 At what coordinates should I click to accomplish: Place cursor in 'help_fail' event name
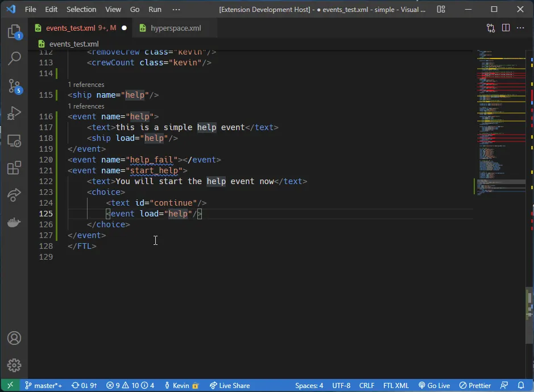coord(151,160)
